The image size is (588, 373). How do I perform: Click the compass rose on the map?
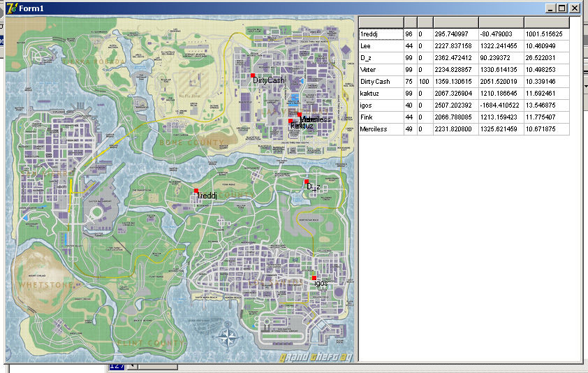[x=228, y=339]
